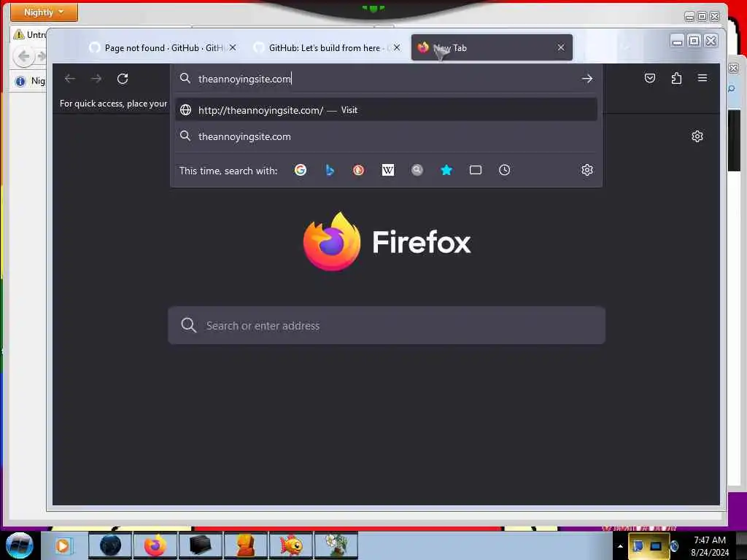Click the Firefox back arrow button
The width and height of the screenshot is (747, 560).
69,79
